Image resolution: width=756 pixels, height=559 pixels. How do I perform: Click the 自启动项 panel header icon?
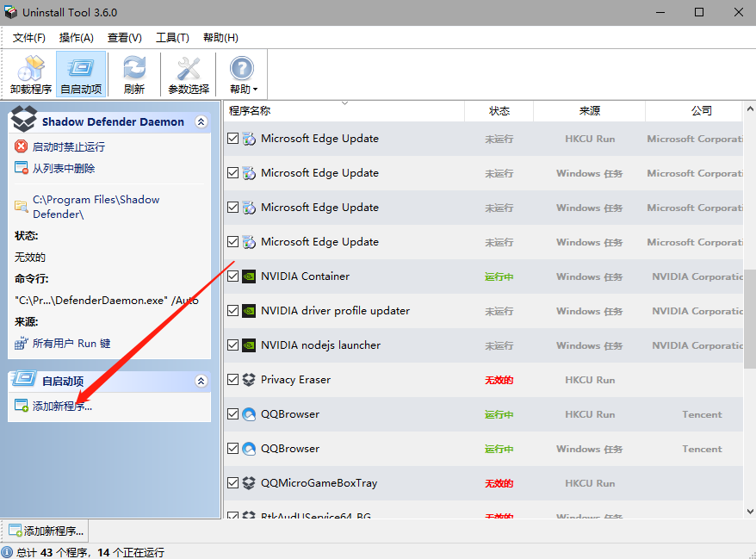point(24,379)
